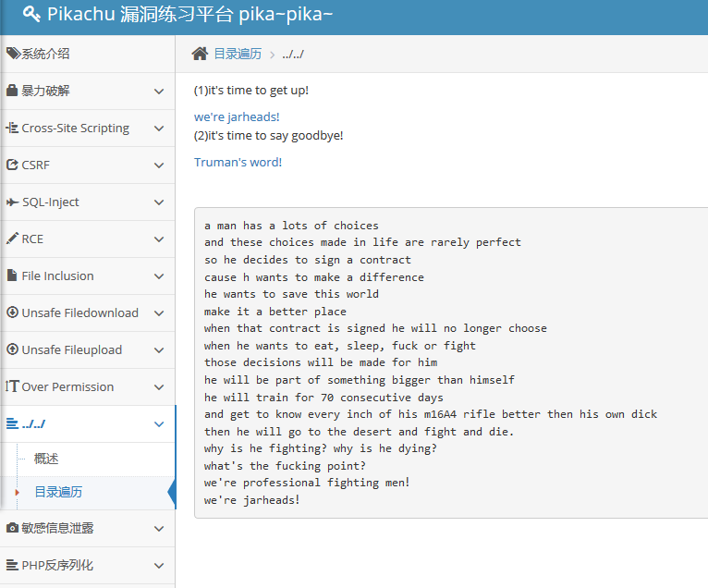
Task: Open the Over Permission menu label
Action: (67, 387)
